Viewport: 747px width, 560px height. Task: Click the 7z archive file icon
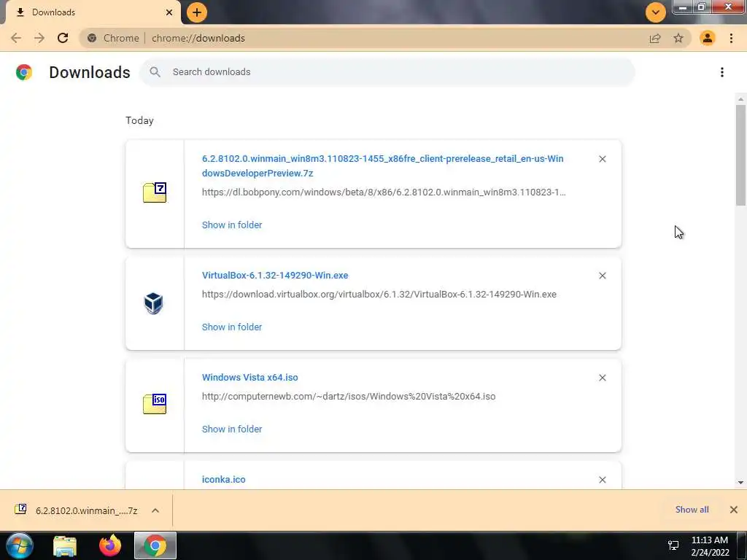(x=155, y=192)
